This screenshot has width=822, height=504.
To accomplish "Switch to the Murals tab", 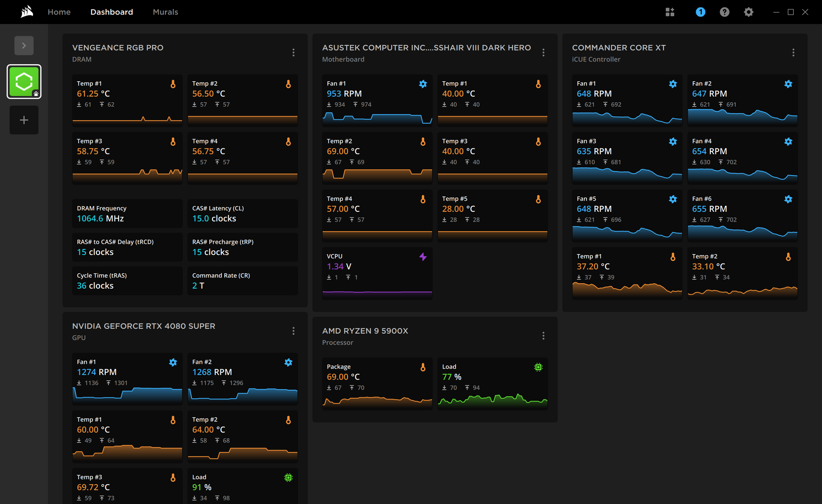I will pos(165,12).
